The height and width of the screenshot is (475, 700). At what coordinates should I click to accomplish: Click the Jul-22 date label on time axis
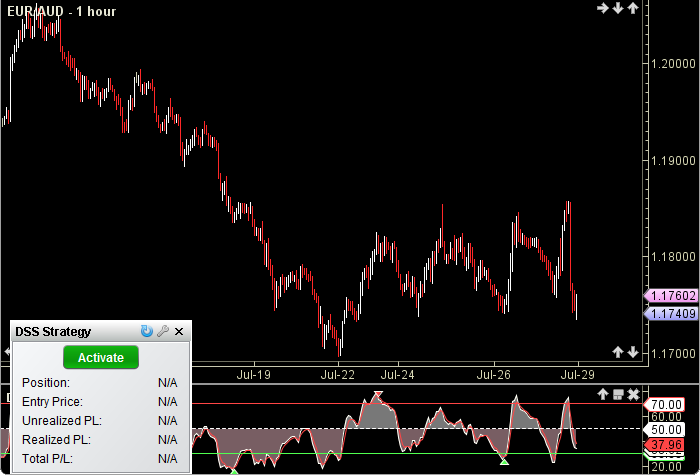(338, 375)
